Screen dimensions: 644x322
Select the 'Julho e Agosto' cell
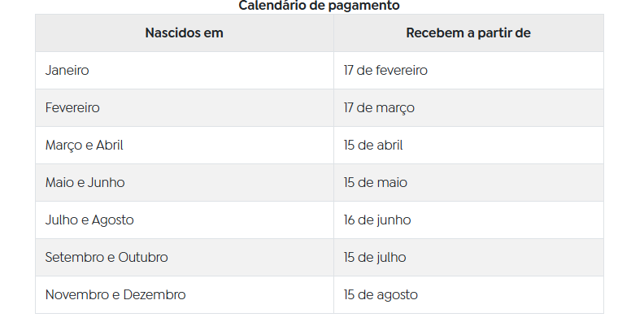(185, 220)
